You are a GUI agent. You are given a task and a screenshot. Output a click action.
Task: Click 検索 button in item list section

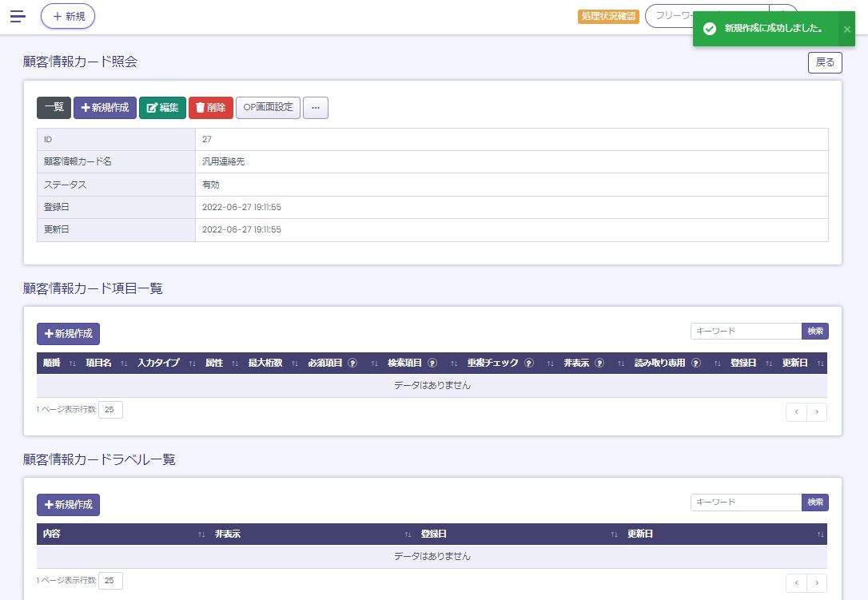click(x=815, y=332)
